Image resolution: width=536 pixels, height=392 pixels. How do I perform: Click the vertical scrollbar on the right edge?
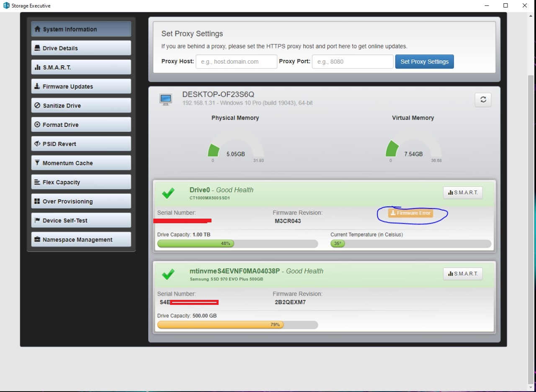[531, 226]
